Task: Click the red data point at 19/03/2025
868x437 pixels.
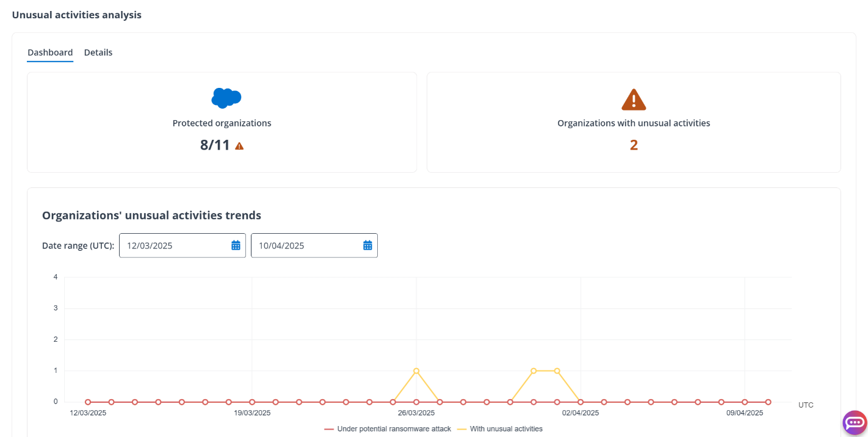Action: tap(252, 402)
